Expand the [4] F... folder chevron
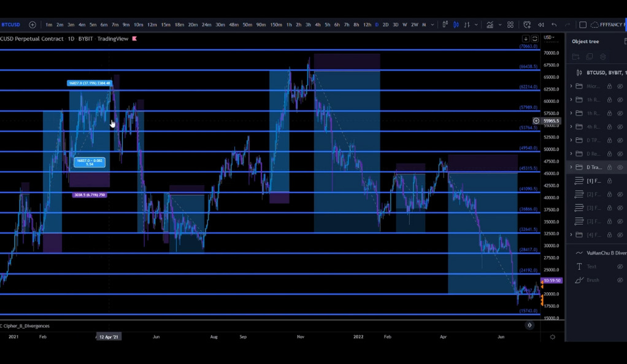The width and height of the screenshot is (627, 364). [571, 235]
